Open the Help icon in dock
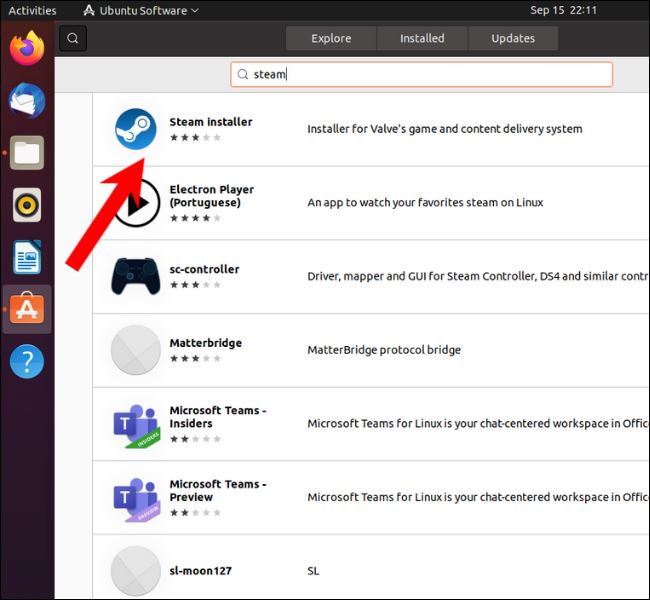Screen dimensions: 650x600 click(27, 361)
